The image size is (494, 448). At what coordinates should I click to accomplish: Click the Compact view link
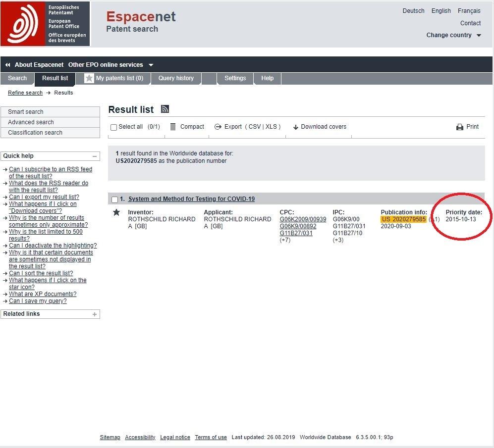(192, 127)
